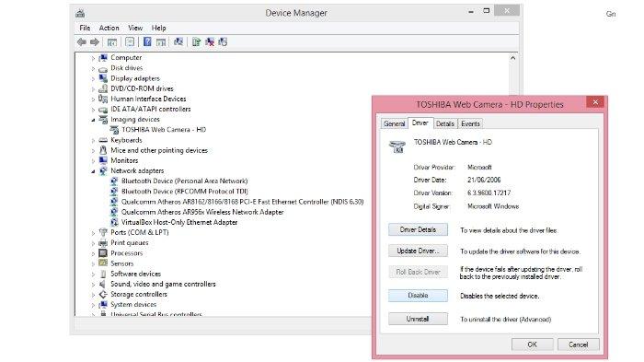
Task: Collapse the Imaging devices node
Action: [93, 120]
